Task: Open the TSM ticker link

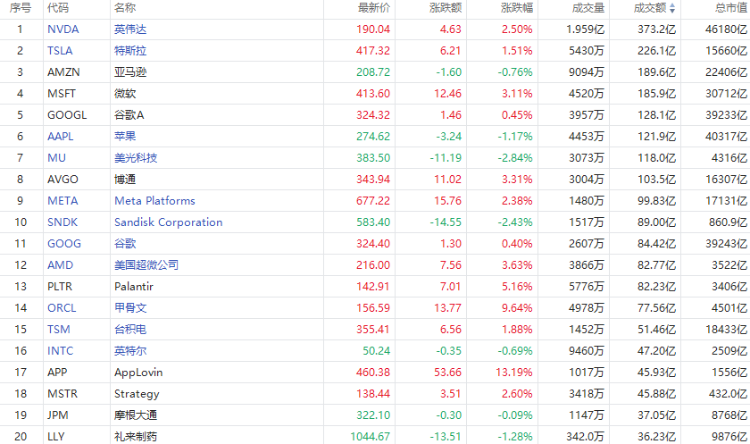Action: [59, 329]
